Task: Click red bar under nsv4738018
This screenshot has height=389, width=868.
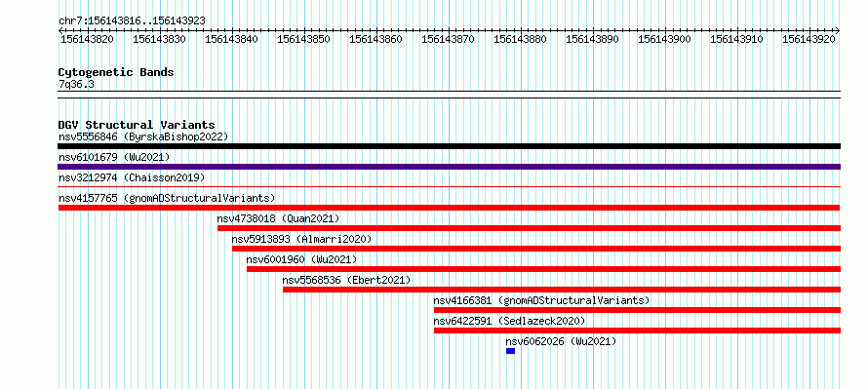Action: 529,228
